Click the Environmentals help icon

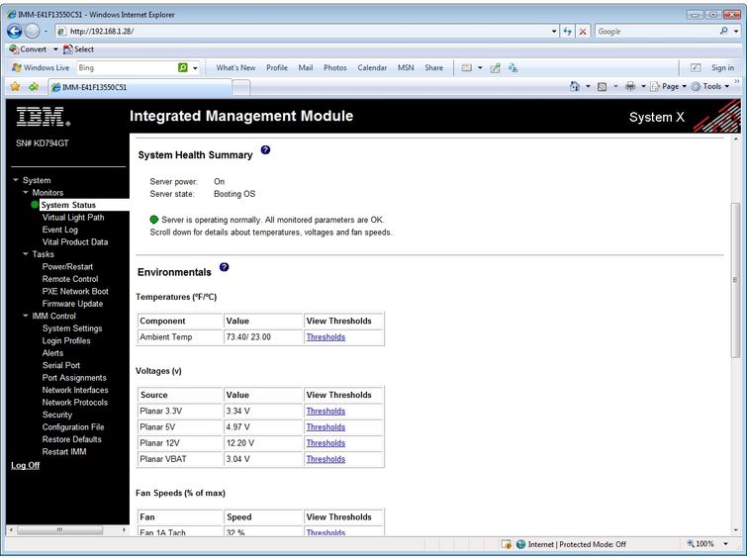[x=224, y=267]
